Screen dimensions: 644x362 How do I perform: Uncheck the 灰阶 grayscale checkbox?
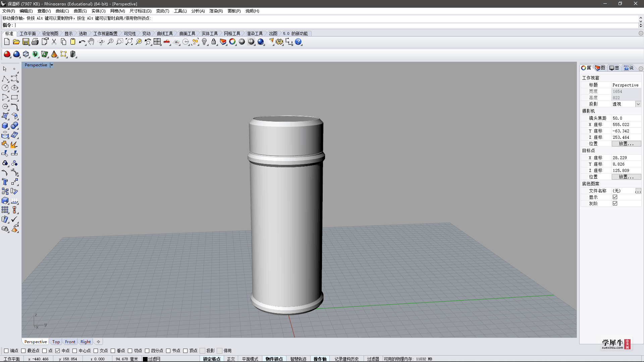(615, 203)
